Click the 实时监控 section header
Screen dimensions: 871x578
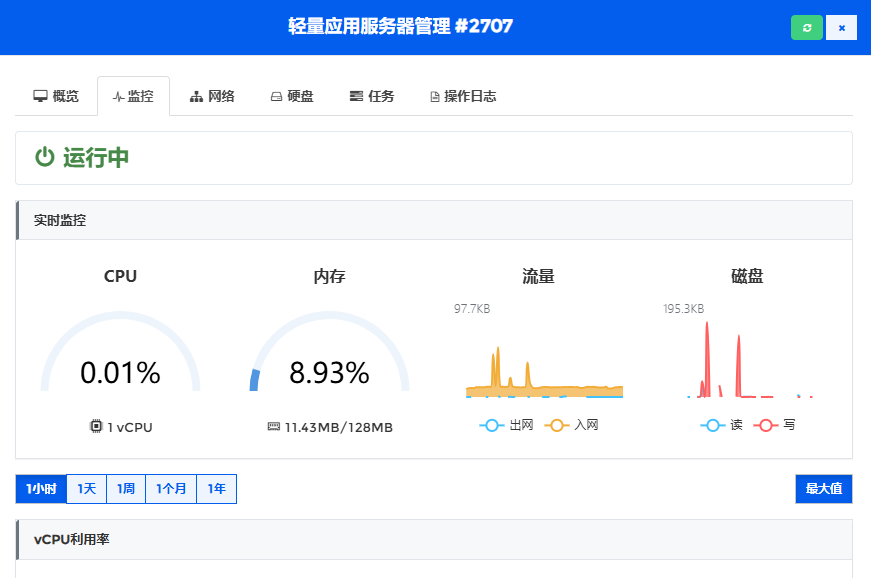point(434,220)
